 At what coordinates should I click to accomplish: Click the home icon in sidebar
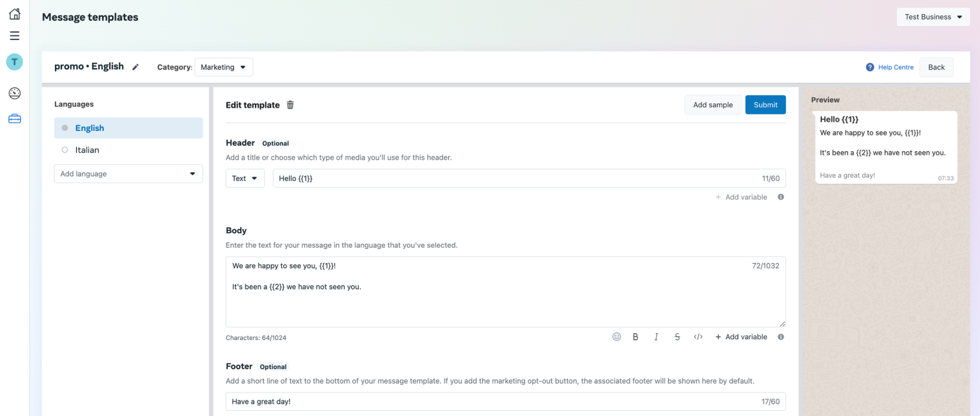(x=15, y=14)
